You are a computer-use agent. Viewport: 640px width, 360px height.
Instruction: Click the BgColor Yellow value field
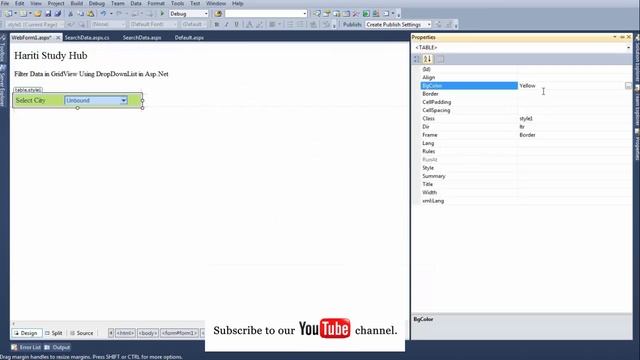point(571,86)
